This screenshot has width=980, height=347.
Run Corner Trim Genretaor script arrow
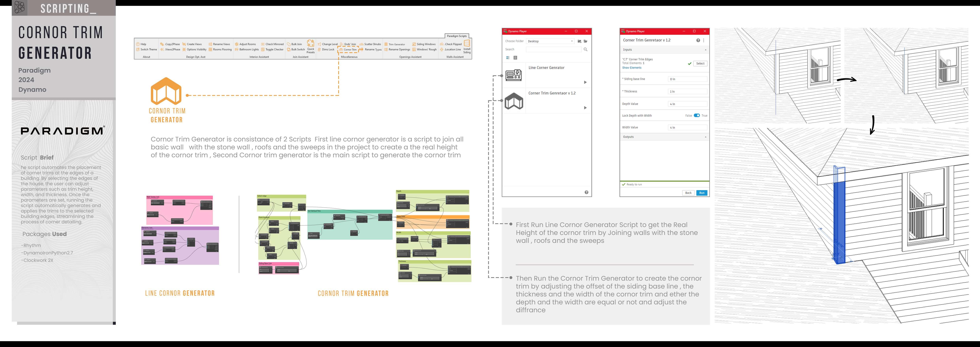coord(585,108)
